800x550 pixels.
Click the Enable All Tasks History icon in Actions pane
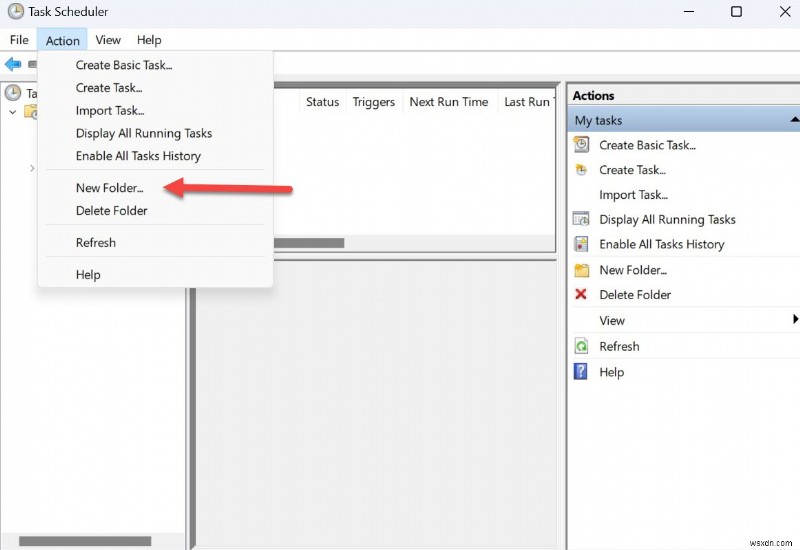(581, 244)
